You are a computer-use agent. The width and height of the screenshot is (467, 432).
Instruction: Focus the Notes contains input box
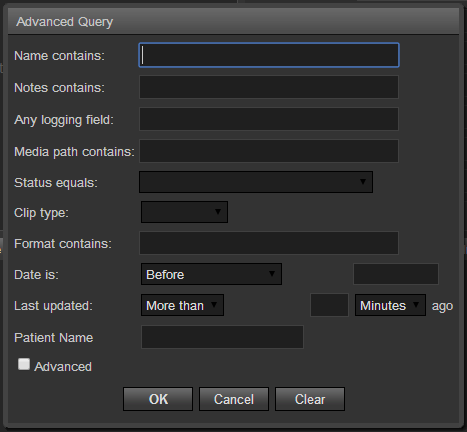coord(269,87)
